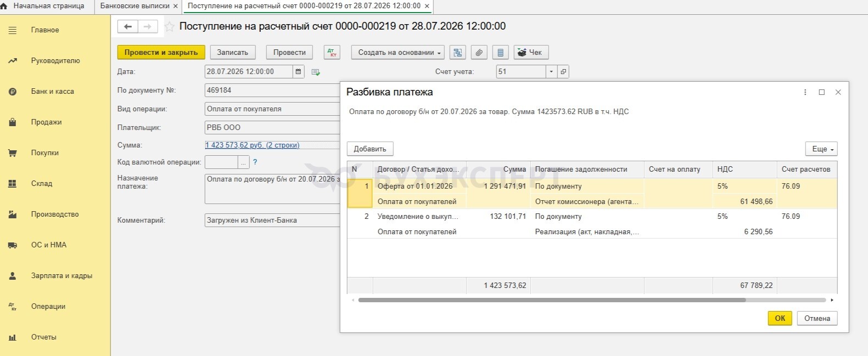868x356 pixels.
Task: Open the paperclip attached files icon
Action: [479, 52]
